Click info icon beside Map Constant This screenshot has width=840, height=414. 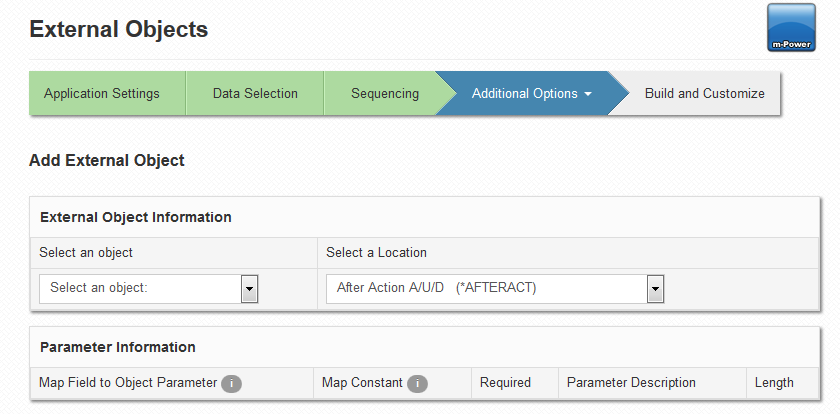click(417, 383)
